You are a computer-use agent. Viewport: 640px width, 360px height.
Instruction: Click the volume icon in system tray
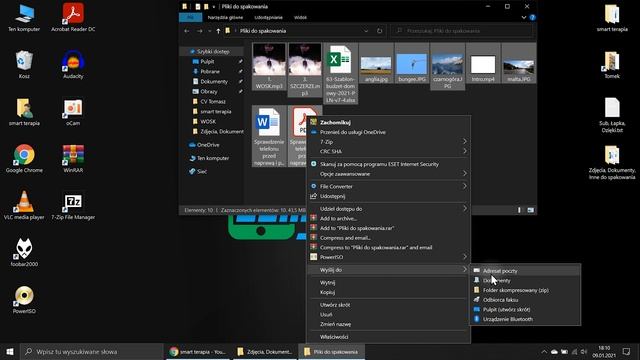click(x=584, y=352)
